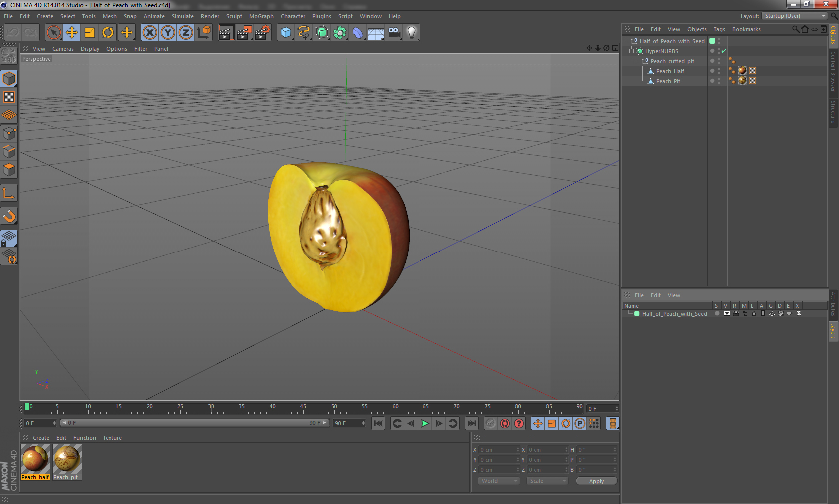Switch to Polygons mode

9,170
